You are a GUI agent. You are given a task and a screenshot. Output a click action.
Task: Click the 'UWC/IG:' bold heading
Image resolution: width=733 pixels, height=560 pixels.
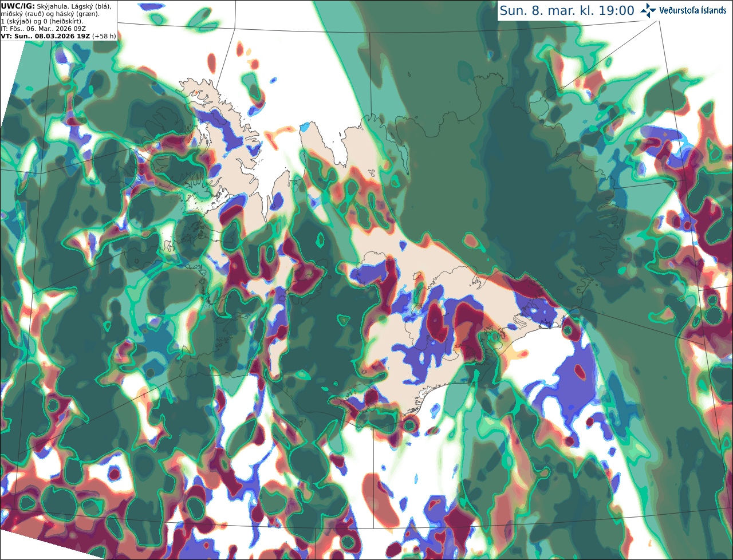click(x=18, y=6)
